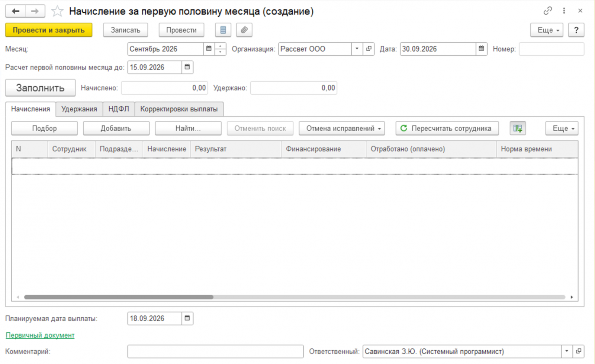Open calendar for first half calculation date
The image size is (595, 364).
(187, 67)
